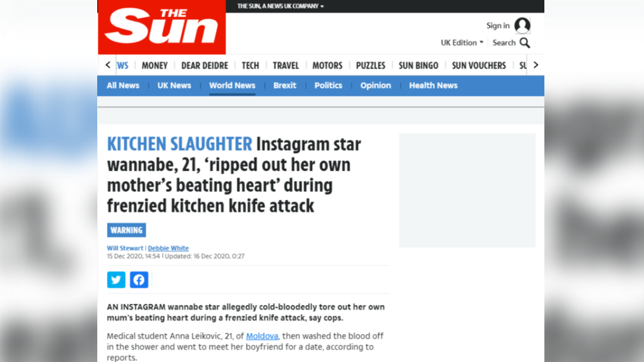This screenshot has height=362, width=644.
Task: Show previous nav items with left arrow
Action: pyautogui.click(x=108, y=65)
